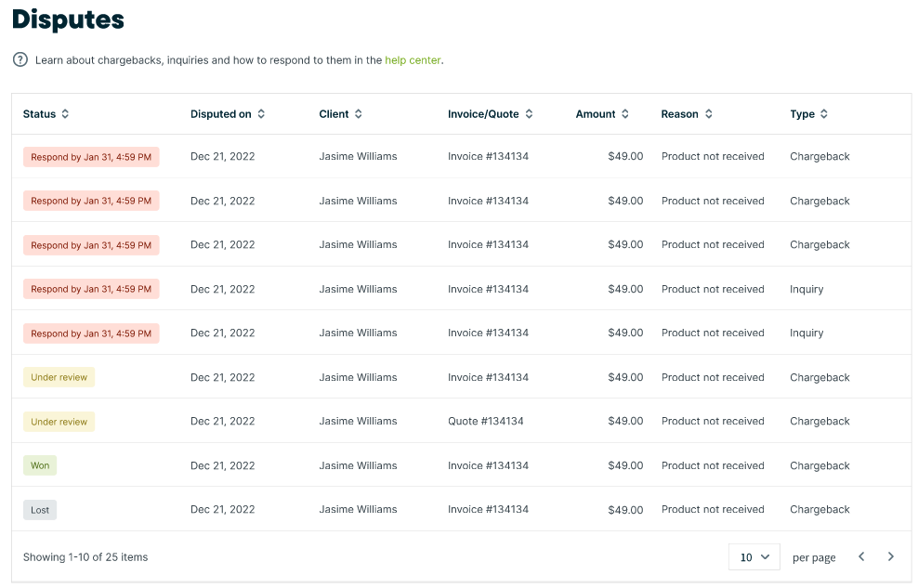Sort table by Client column
This screenshot has width=918, height=588.
coord(359,114)
